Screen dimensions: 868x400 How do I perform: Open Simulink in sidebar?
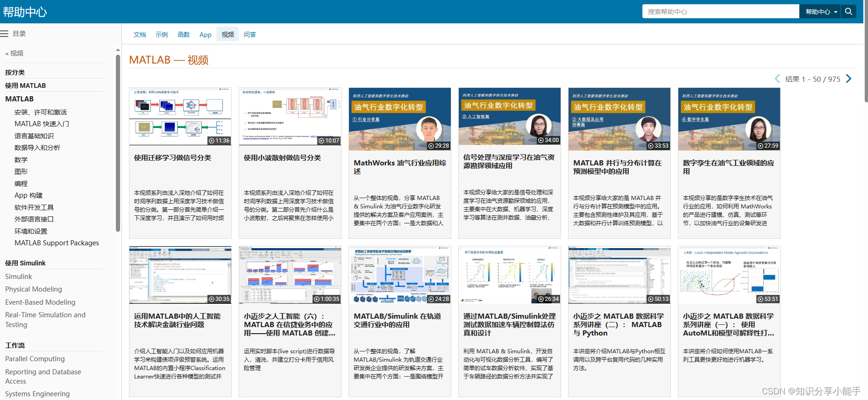pos(19,277)
